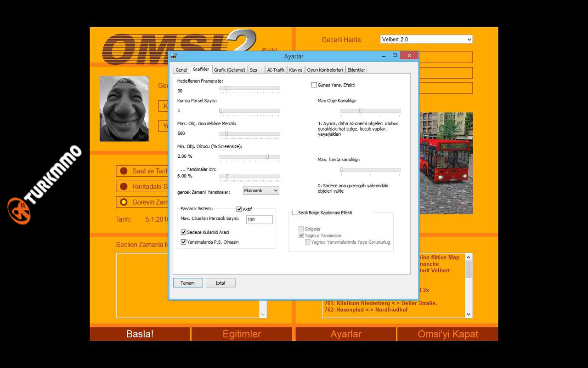This screenshot has width=588, height=368.
Task: Switch to Grafik (Gelismis) tab
Action: click(230, 70)
